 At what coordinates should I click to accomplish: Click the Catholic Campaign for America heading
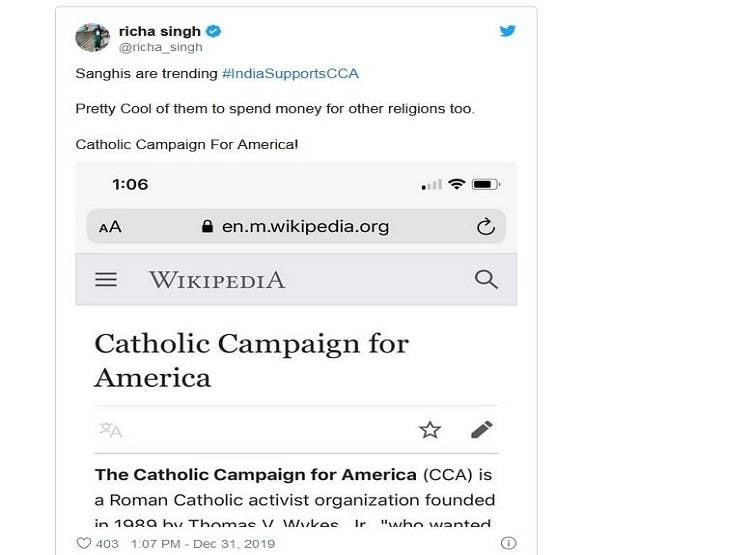[251, 360]
